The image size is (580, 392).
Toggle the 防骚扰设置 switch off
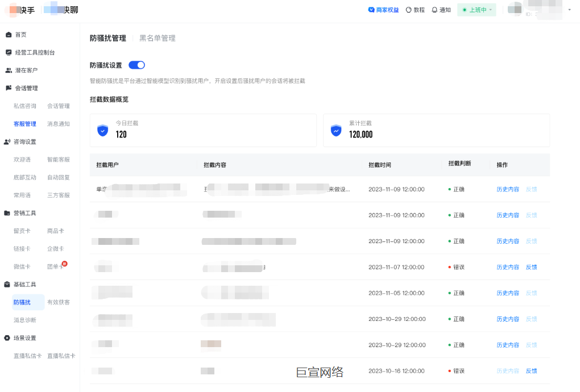point(136,65)
